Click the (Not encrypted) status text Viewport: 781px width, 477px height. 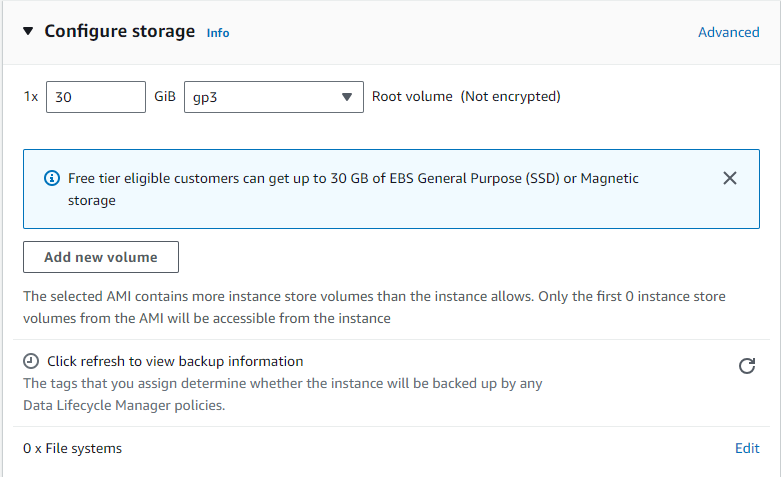click(x=510, y=97)
